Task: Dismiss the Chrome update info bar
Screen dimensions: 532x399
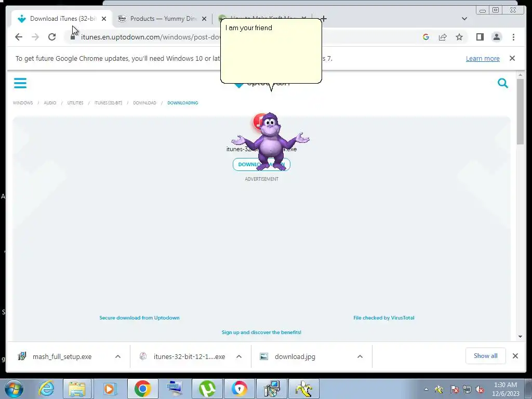Action: pyautogui.click(x=512, y=58)
